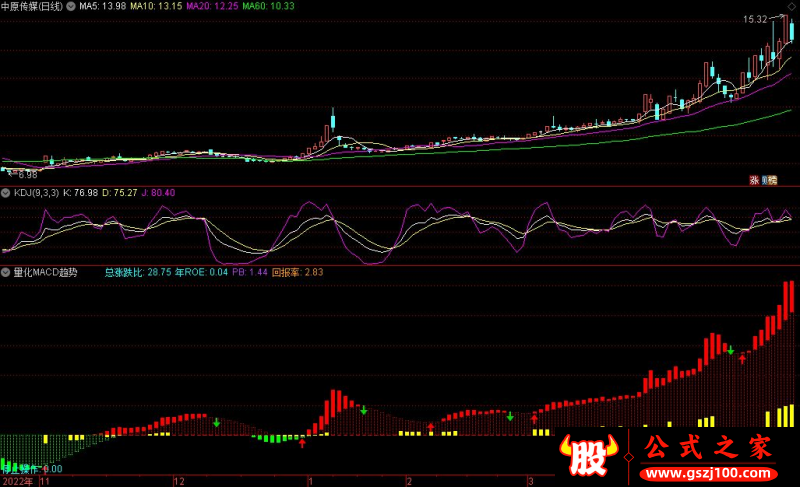This screenshot has width=800, height=487.
Task: Click the red 涨 marker icon
Action: click(754, 180)
